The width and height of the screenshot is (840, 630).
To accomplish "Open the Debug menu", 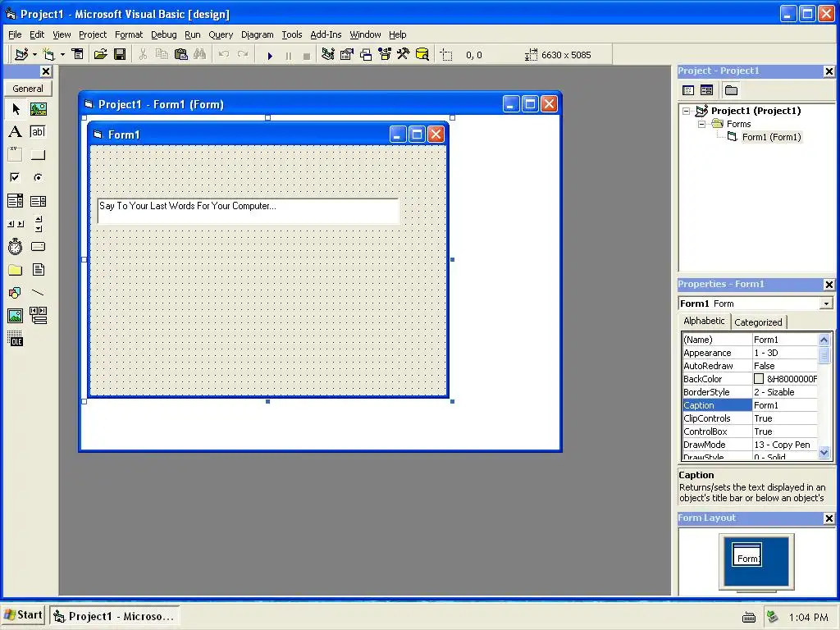I will (x=163, y=34).
